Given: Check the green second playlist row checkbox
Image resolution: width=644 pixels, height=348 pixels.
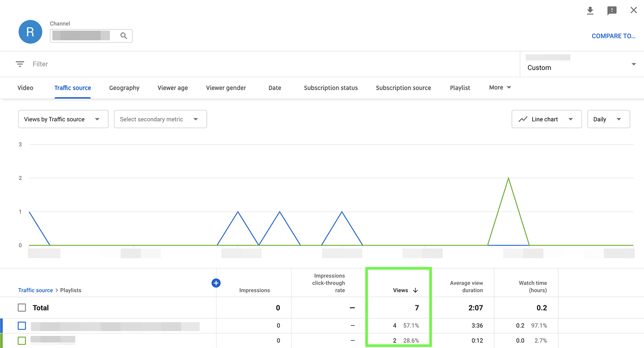Looking at the screenshot, I should [x=22, y=340].
